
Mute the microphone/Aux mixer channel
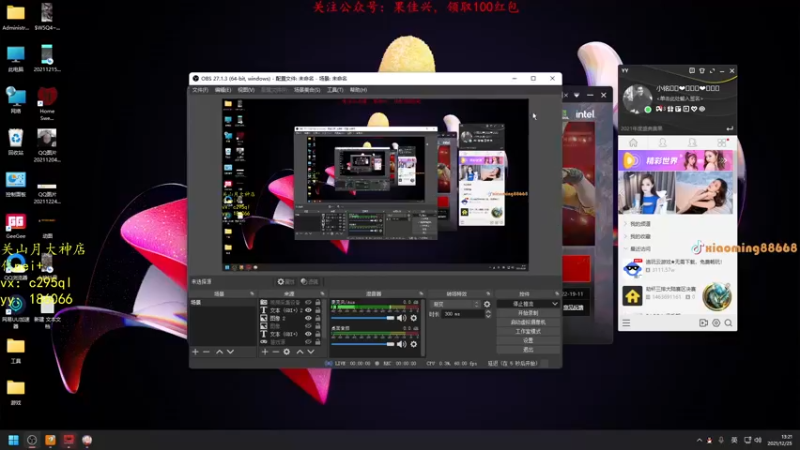pos(402,318)
